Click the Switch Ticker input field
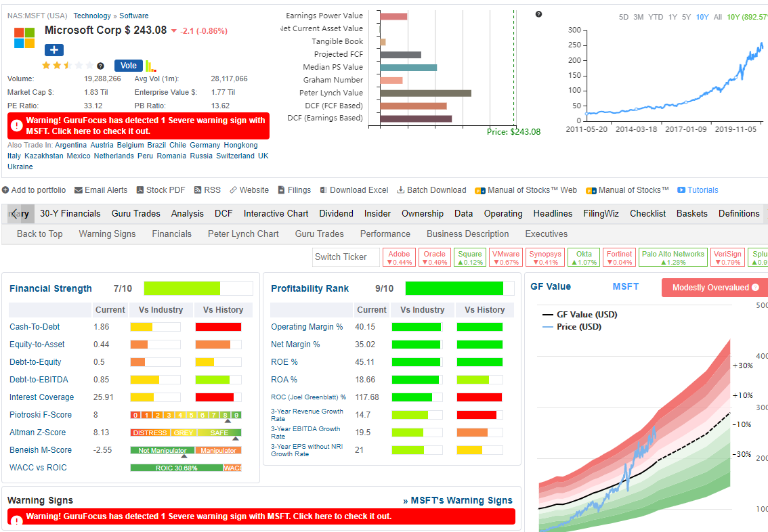Screen dimensions: 768x532 [346, 257]
